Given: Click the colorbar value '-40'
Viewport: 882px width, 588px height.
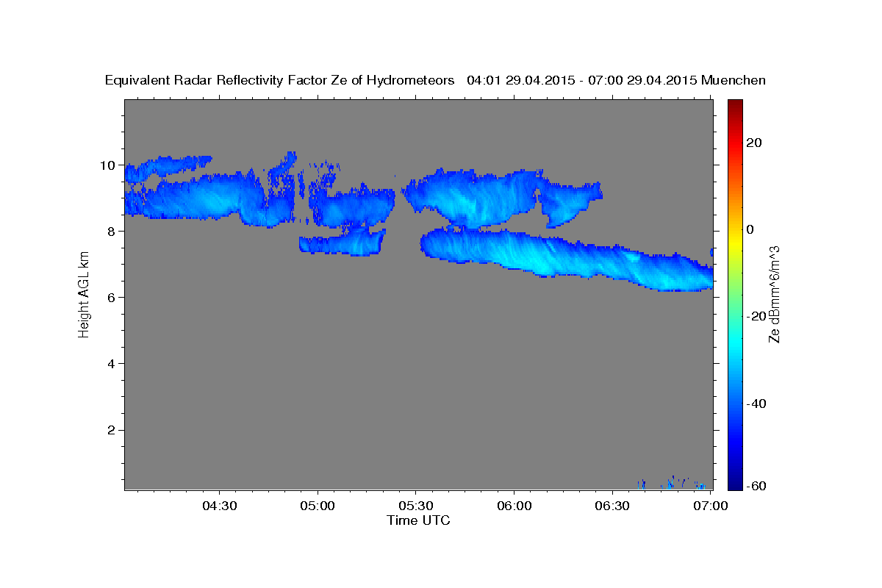Looking at the screenshot, I should coord(755,404).
